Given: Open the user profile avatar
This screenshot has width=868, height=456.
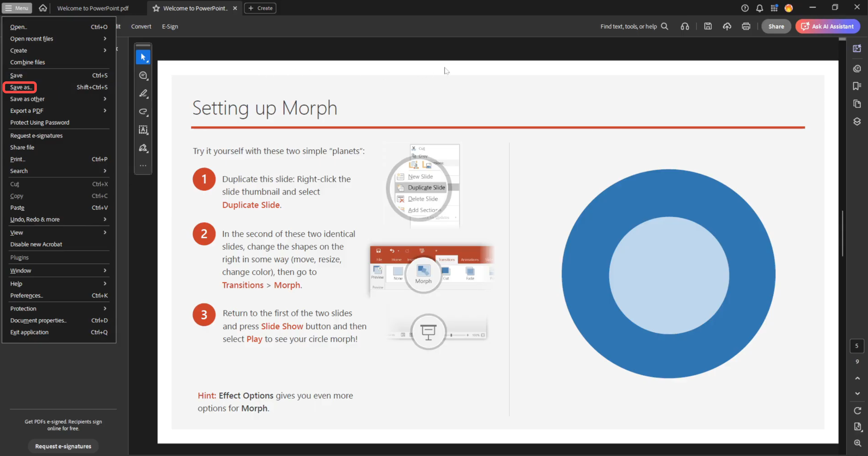Looking at the screenshot, I should click(x=789, y=8).
